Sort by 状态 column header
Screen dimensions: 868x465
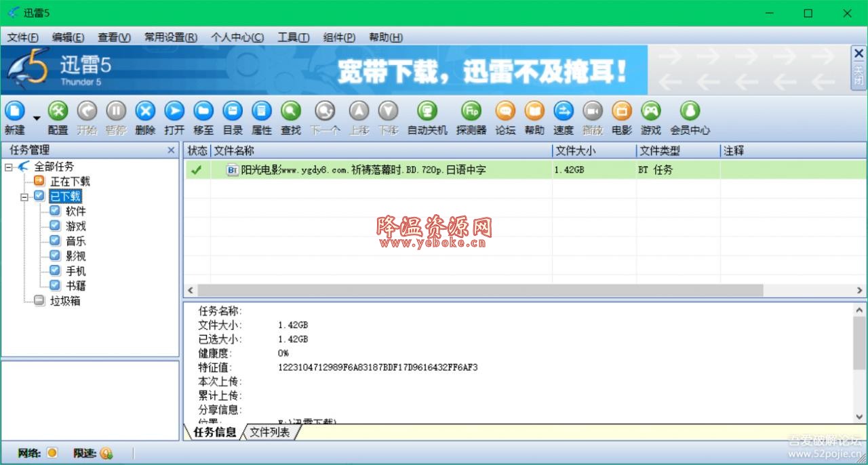click(197, 150)
